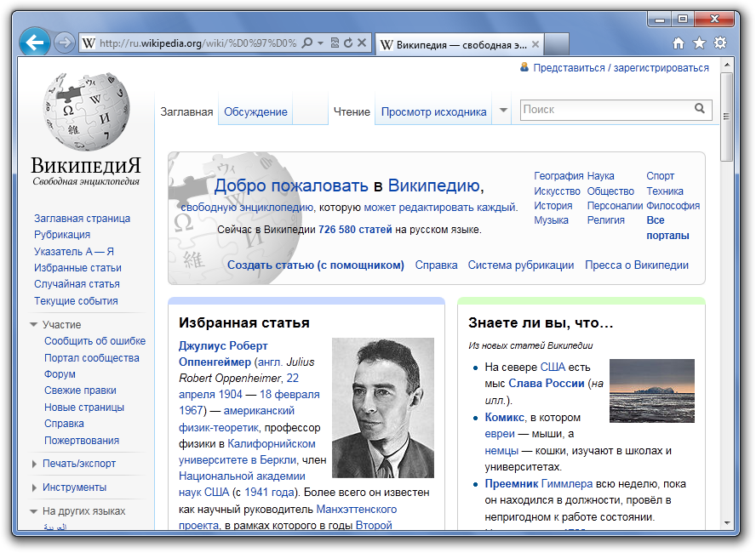Open the Спорт portal link
Image resolution: width=756 pixels, height=553 pixels.
click(x=660, y=176)
